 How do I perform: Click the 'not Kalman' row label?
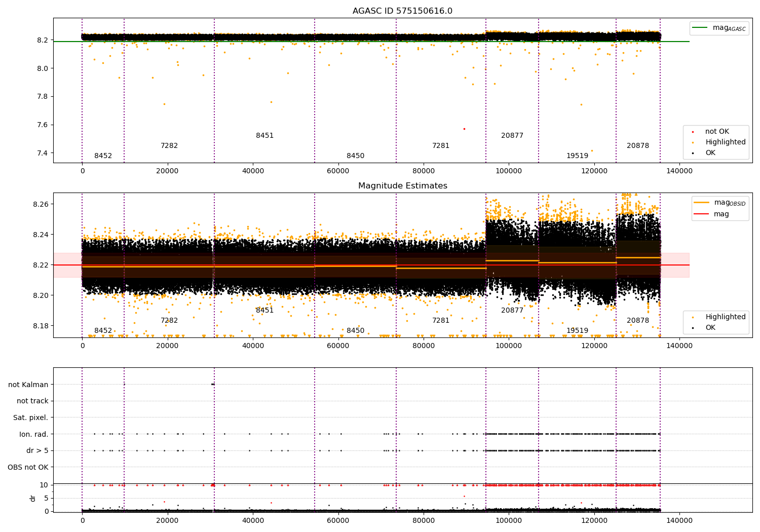tap(28, 385)
